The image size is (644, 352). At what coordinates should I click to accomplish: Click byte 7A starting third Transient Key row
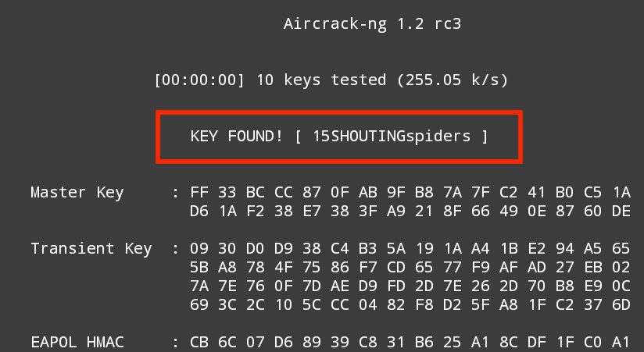[199, 286]
